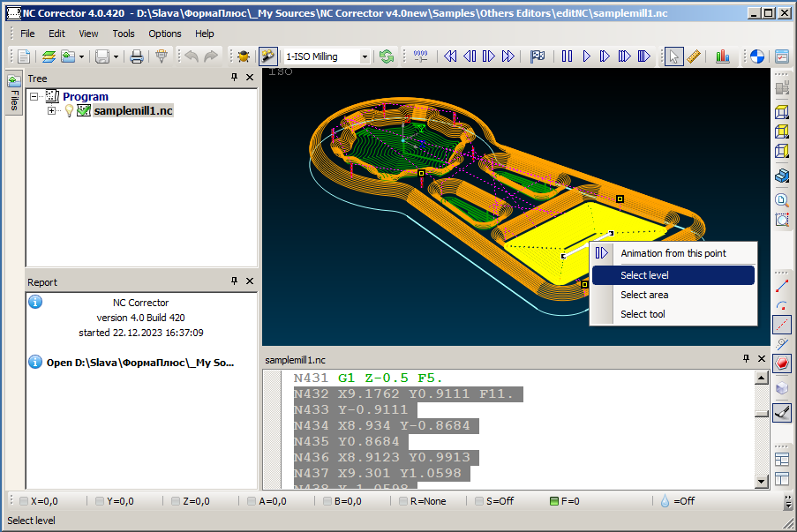Click the blue and white origin circle icon

(x=757, y=56)
